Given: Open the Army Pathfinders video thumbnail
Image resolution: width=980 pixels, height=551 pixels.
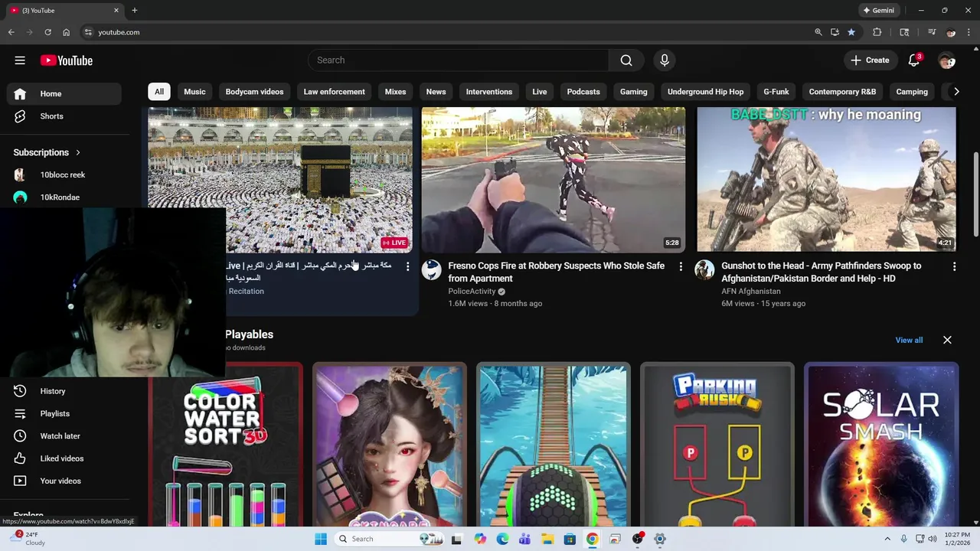Looking at the screenshot, I should coord(826,180).
